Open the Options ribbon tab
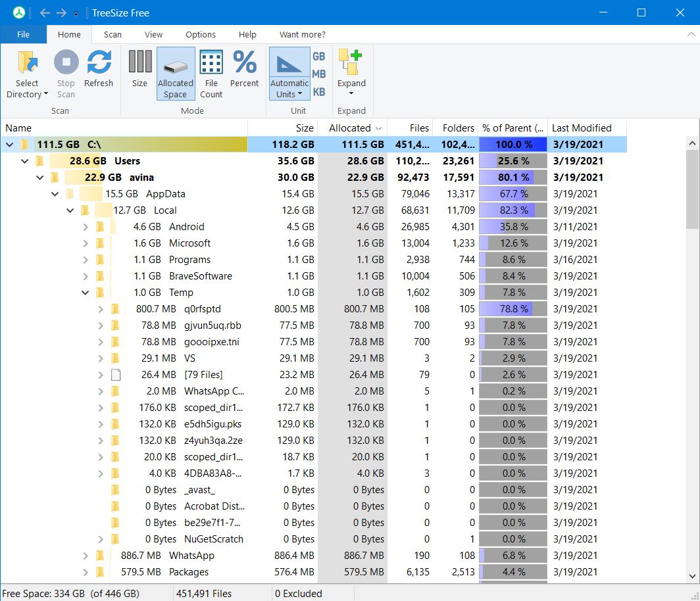Viewport: 700px width, 601px height. point(201,34)
